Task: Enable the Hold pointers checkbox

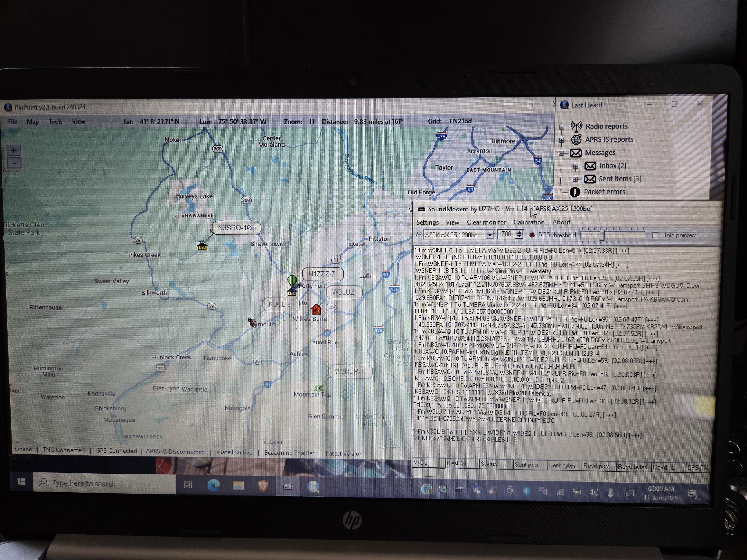Action: click(x=655, y=235)
